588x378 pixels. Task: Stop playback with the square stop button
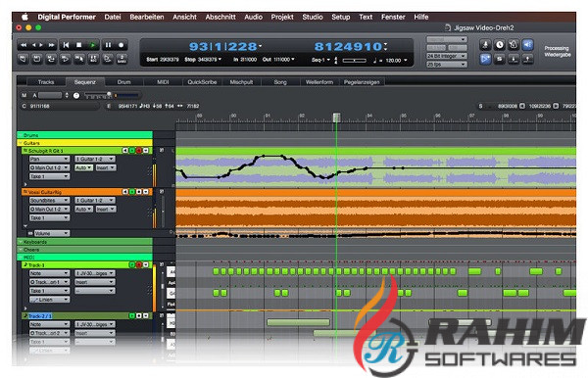point(79,45)
